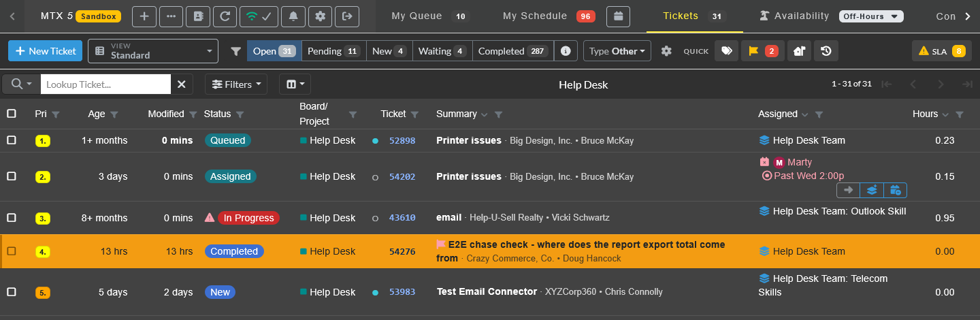This screenshot has width=980, height=320.
Task: Expand the Assigned column chevron
Action: (805, 114)
